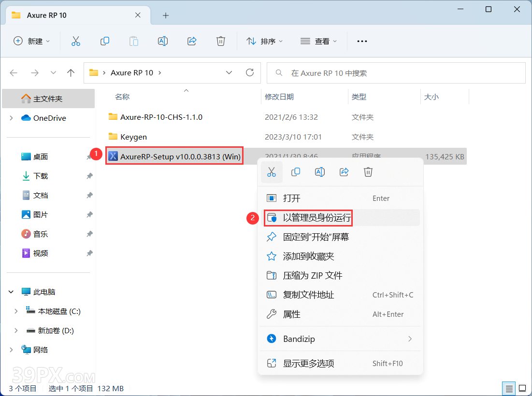
Task: Open the Bandizip submenu
Action: [x=340, y=339]
